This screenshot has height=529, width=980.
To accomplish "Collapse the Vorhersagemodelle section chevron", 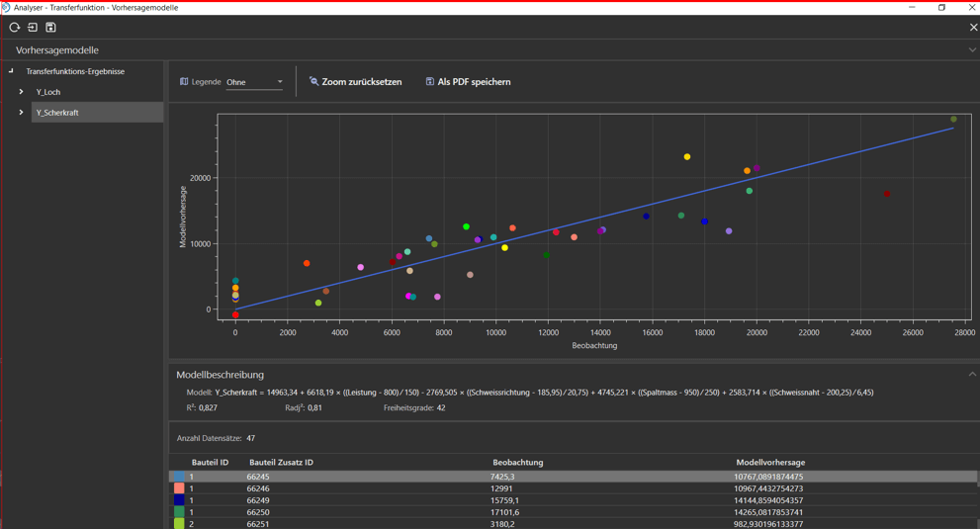I will tap(972, 50).
